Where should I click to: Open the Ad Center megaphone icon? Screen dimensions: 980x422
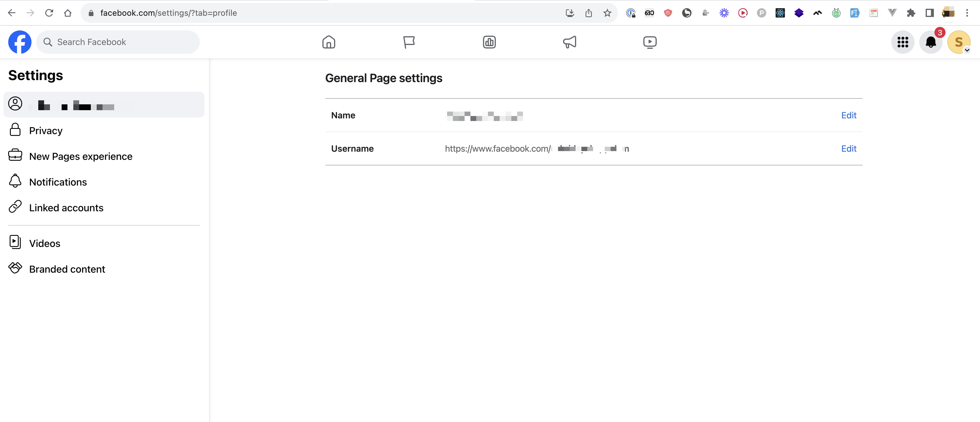click(569, 42)
